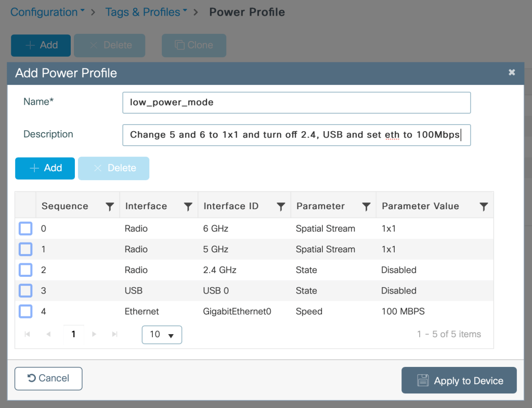Click the Sequence column filter icon
532x408 pixels.
pos(110,207)
